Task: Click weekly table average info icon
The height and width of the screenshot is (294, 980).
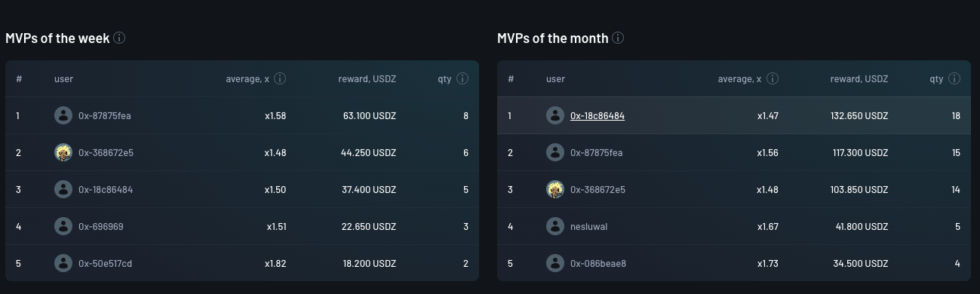Action: coord(280,78)
